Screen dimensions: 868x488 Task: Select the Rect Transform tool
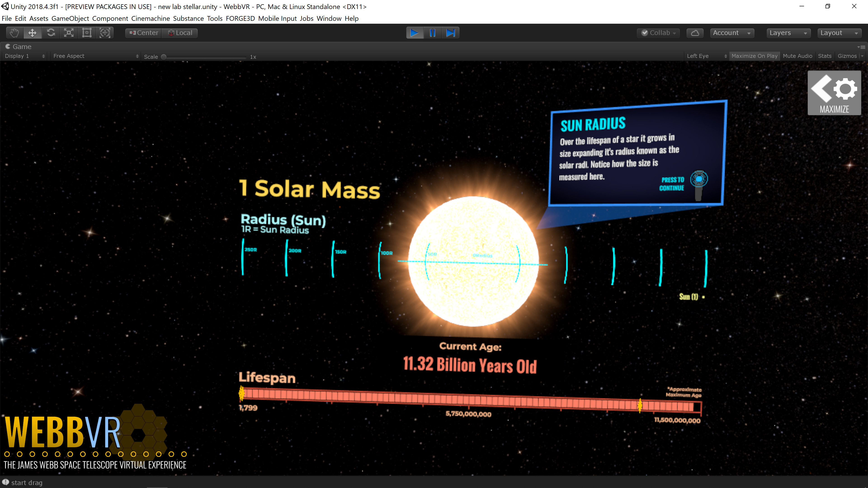87,33
